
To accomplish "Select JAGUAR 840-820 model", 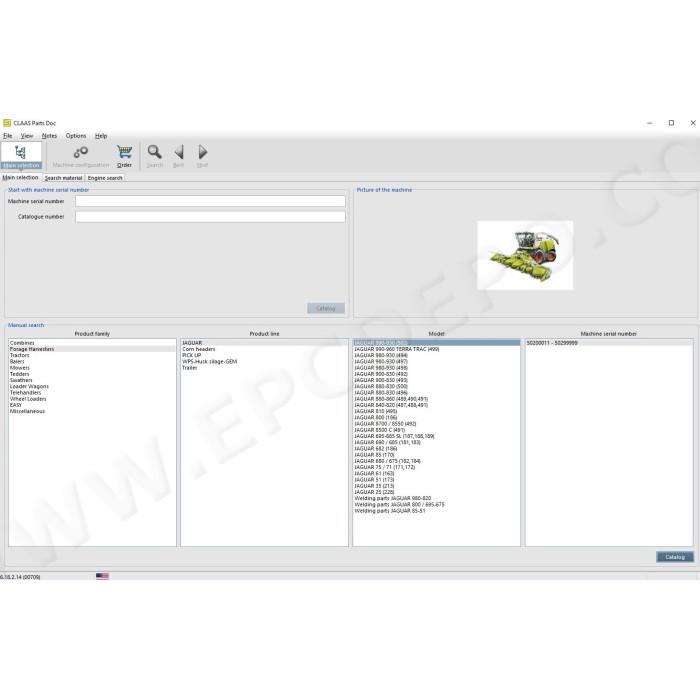I will tap(437, 405).
